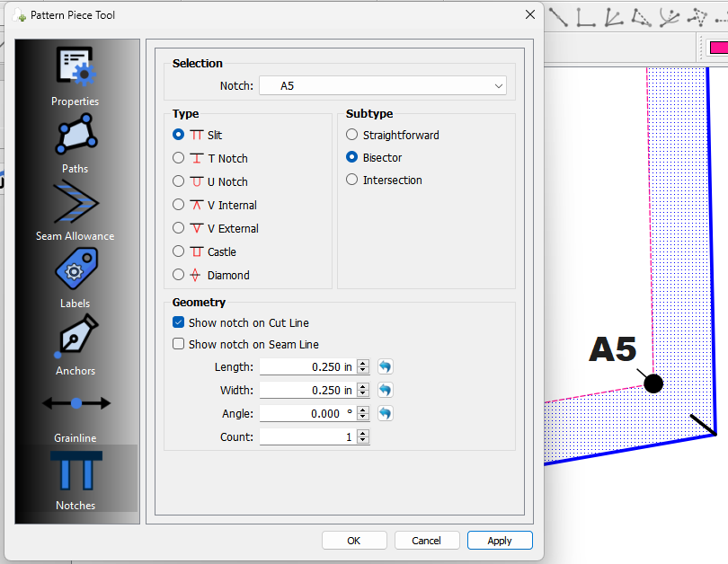The width and height of the screenshot is (728, 564).
Task: Decrease the Length value with down arrow
Action: coord(363,370)
